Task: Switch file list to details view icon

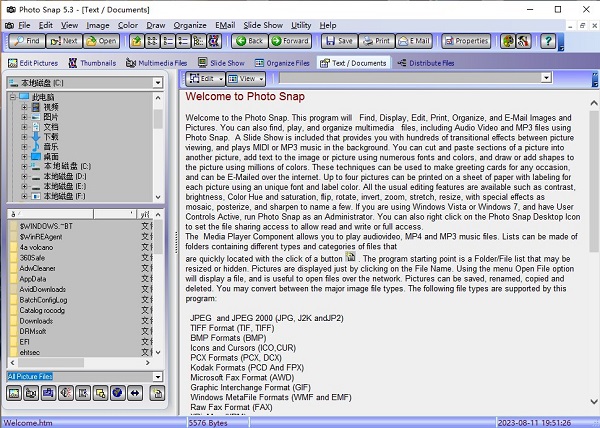Action: (183, 41)
